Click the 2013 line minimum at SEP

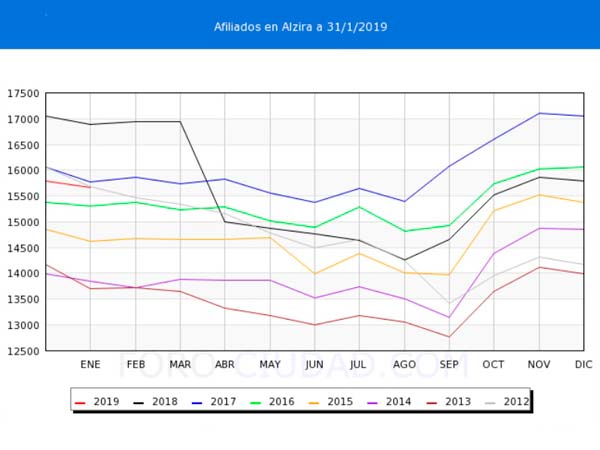[449, 337]
